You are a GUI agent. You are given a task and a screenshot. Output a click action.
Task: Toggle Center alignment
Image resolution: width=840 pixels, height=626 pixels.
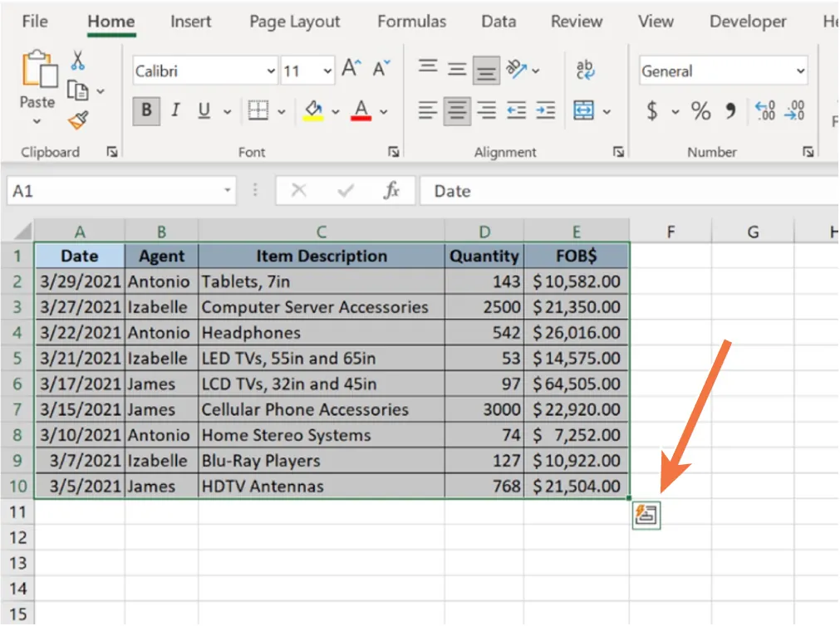tap(456, 110)
